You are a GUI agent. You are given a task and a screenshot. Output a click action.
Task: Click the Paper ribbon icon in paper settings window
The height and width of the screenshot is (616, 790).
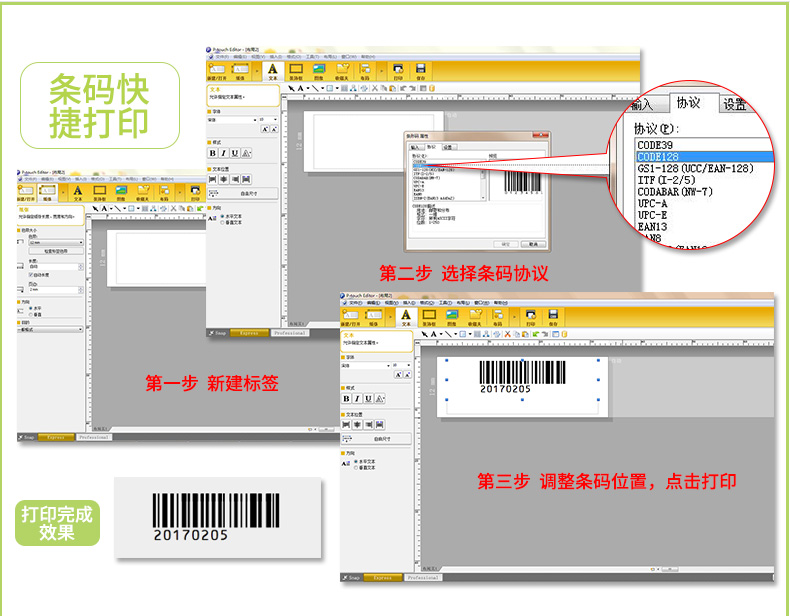coord(47,193)
